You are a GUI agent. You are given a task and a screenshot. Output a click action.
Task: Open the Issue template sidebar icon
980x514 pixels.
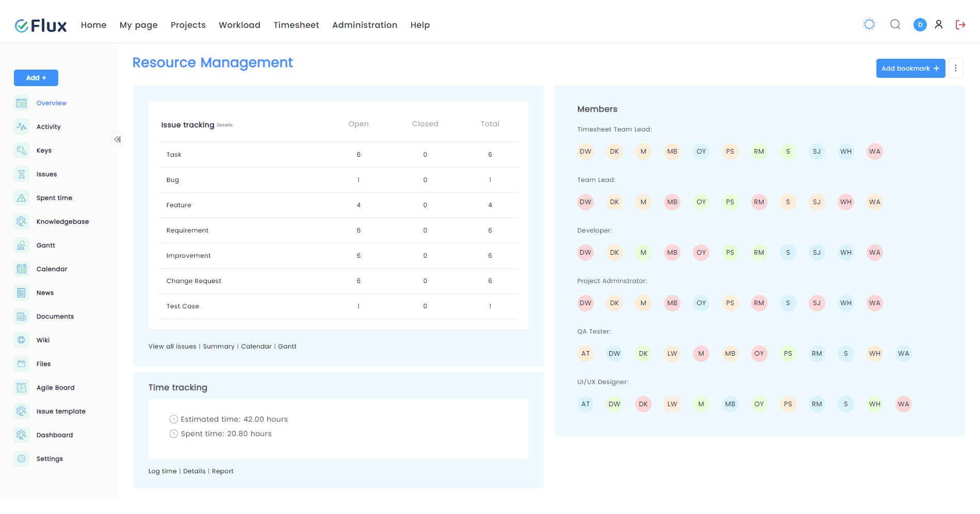tap(21, 411)
